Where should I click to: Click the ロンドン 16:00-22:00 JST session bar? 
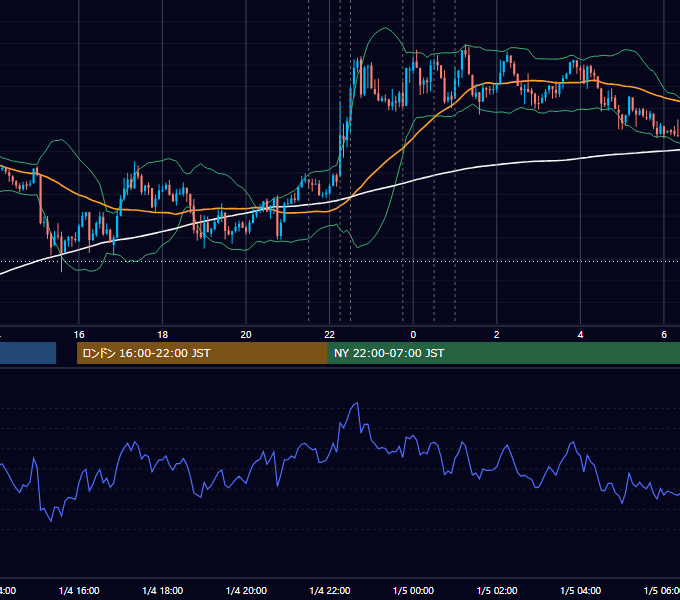tap(202, 353)
